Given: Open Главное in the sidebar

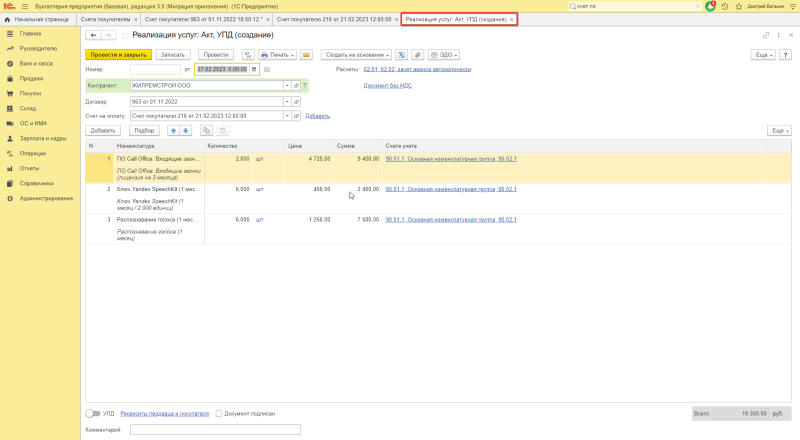Looking at the screenshot, I should (30, 34).
